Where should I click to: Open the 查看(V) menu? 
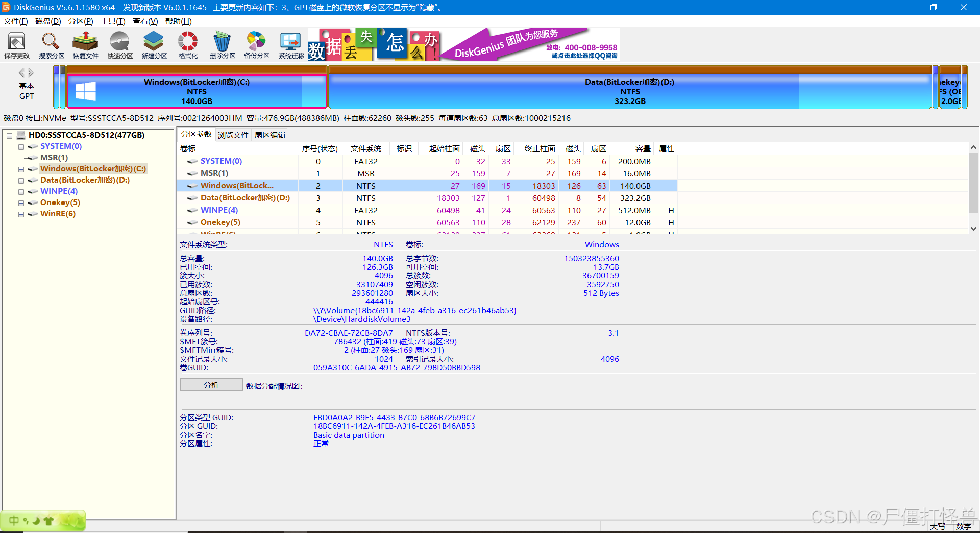[145, 21]
